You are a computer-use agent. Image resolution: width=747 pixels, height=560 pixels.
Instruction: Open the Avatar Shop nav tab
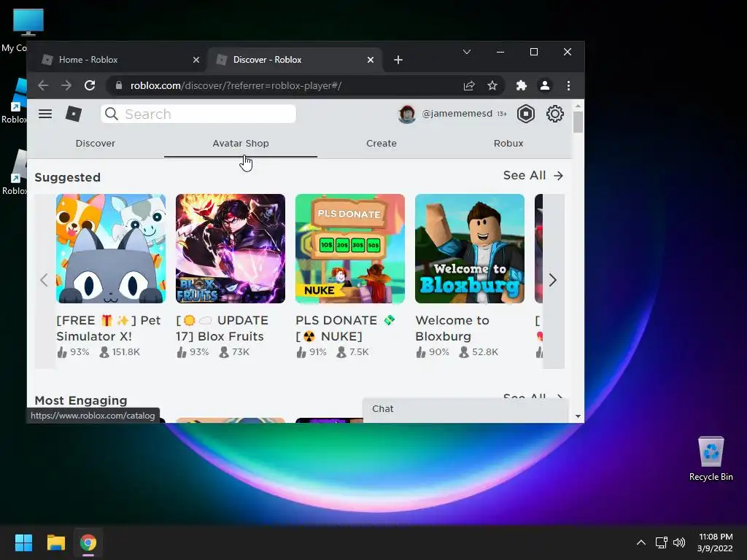coord(241,144)
